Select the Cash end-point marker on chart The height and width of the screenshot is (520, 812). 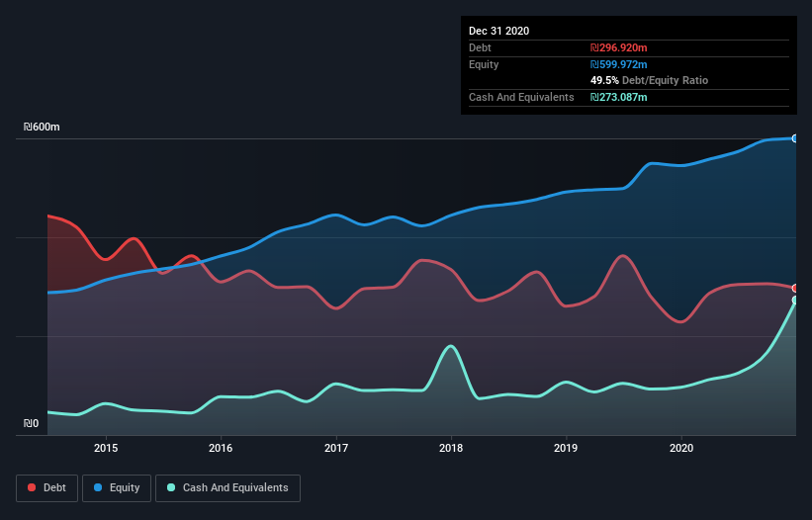[795, 301]
